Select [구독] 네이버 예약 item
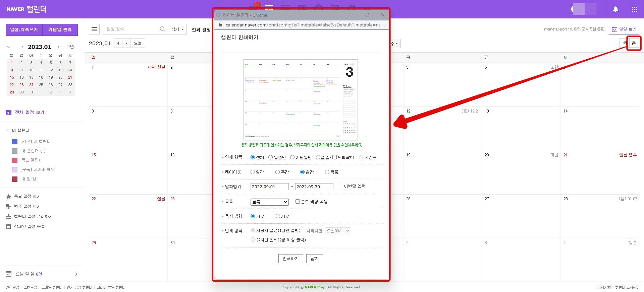Viewport: 644px width, 292px height. coord(38,170)
